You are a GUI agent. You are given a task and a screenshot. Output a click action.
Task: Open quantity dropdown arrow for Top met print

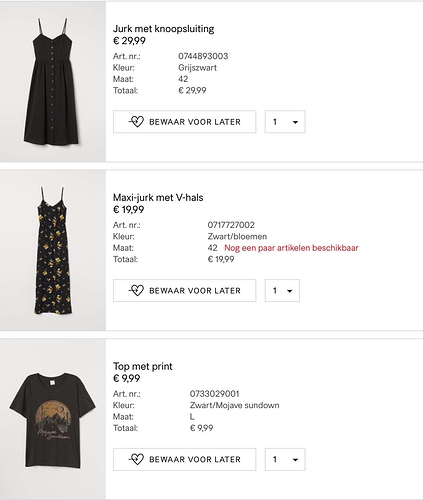pyautogui.click(x=295, y=460)
